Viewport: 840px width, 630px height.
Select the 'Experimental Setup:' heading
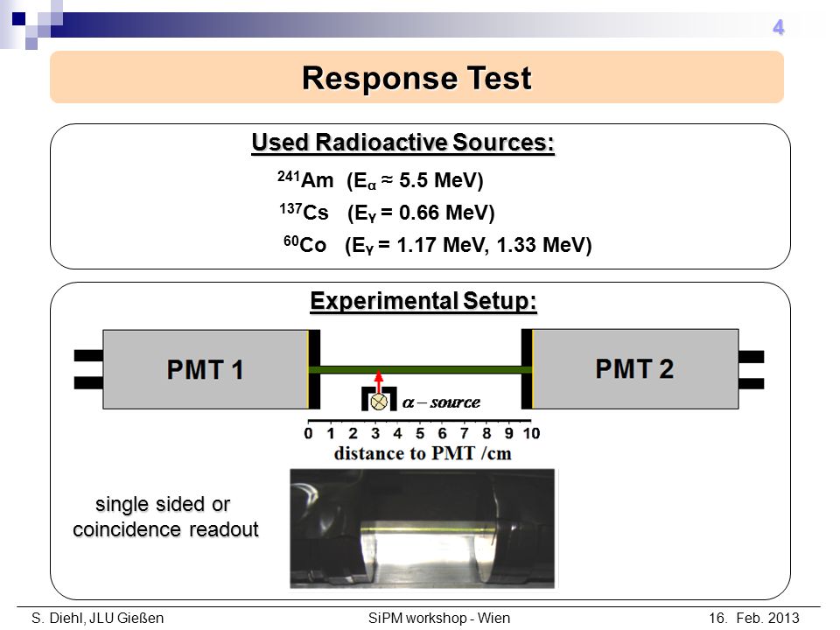(423, 301)
